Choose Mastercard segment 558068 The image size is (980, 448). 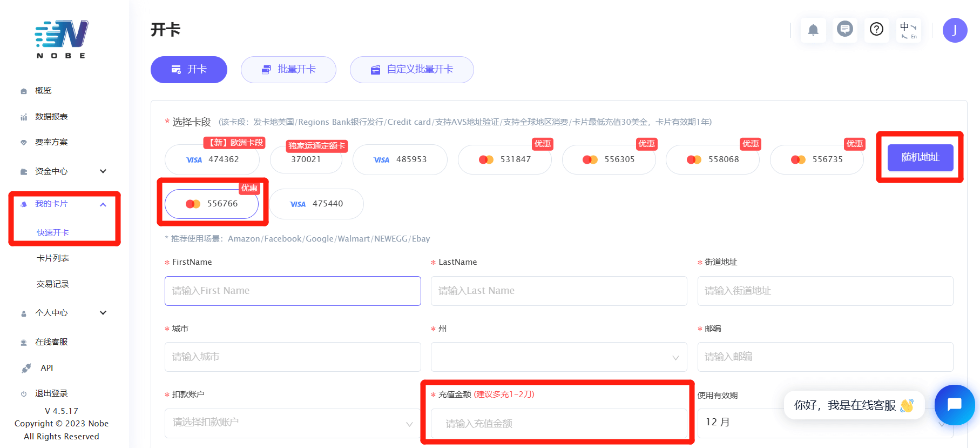[x=713, y=159]
